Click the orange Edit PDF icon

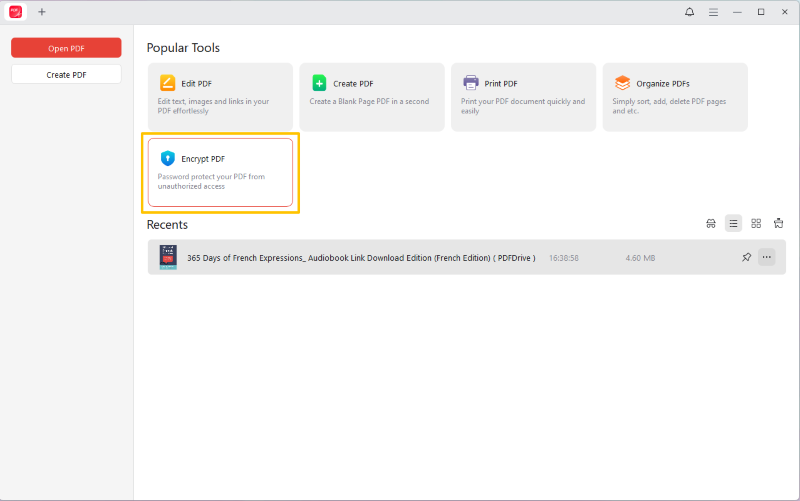coord(167,83)
